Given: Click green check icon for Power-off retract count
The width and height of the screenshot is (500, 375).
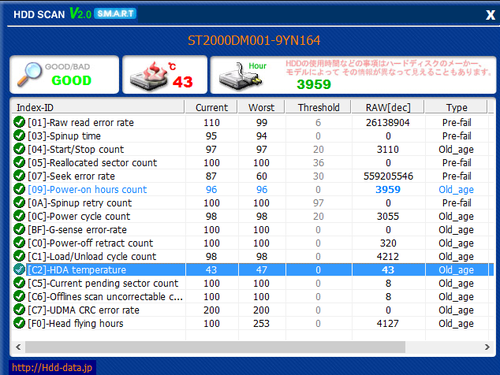Looking at the screenshot, I should pyautogui.click(x=19, y=243).
